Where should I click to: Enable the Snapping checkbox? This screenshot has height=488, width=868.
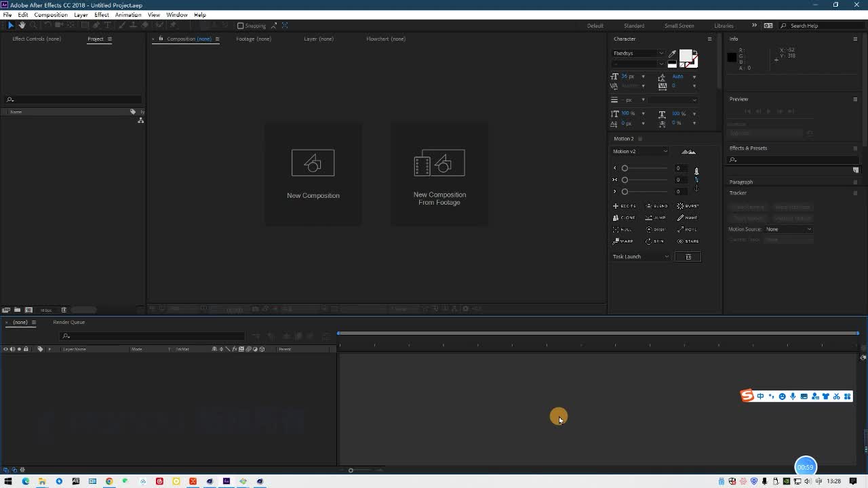coord(240,26)
